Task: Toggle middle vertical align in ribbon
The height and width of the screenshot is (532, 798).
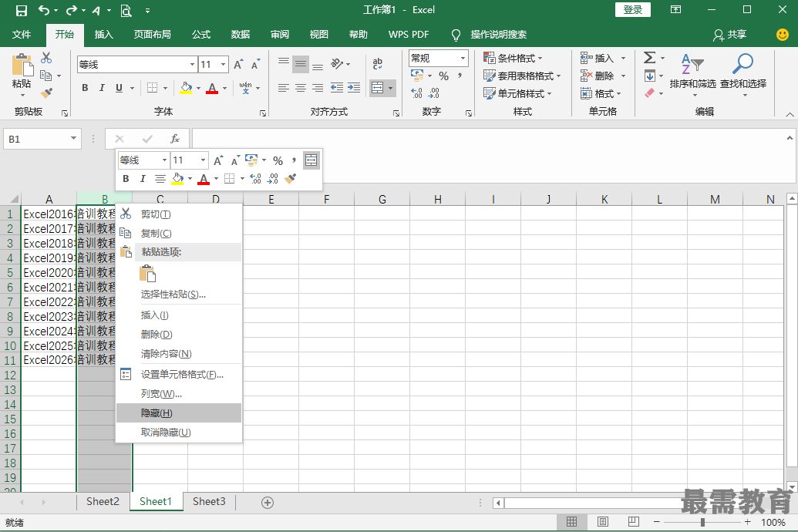Action: point(301,64)
